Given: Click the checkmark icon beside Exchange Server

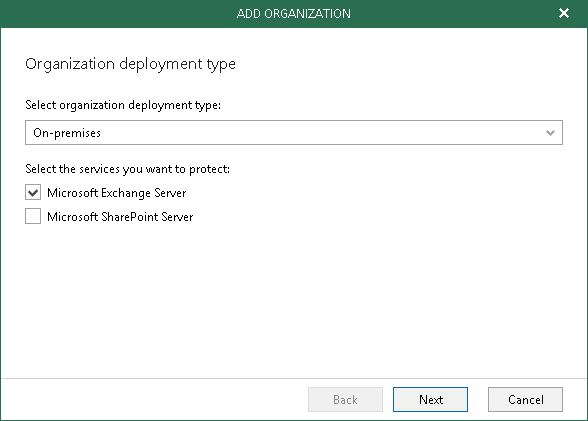Looking at the screenshot, I should point(33,193).
